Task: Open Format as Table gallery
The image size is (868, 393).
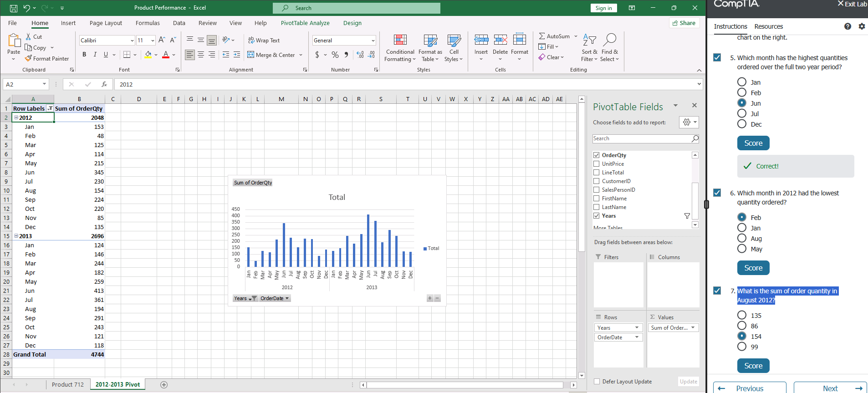Action: click(430, 48)
